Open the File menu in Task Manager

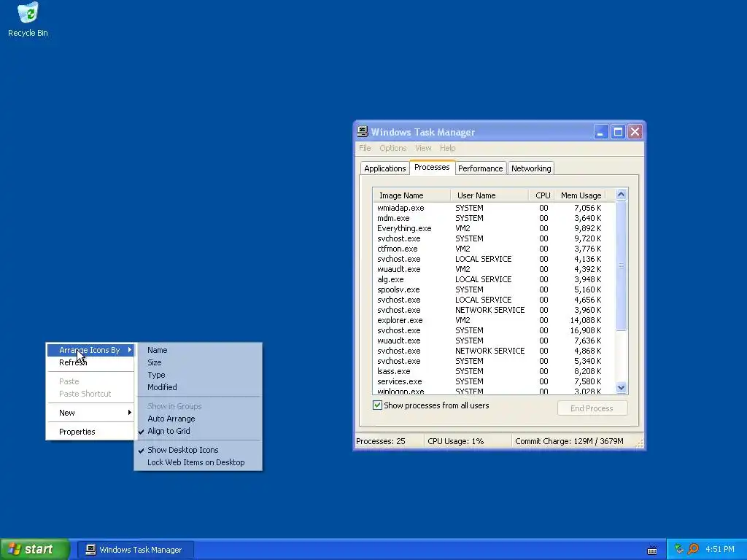[x=365, y=148]
